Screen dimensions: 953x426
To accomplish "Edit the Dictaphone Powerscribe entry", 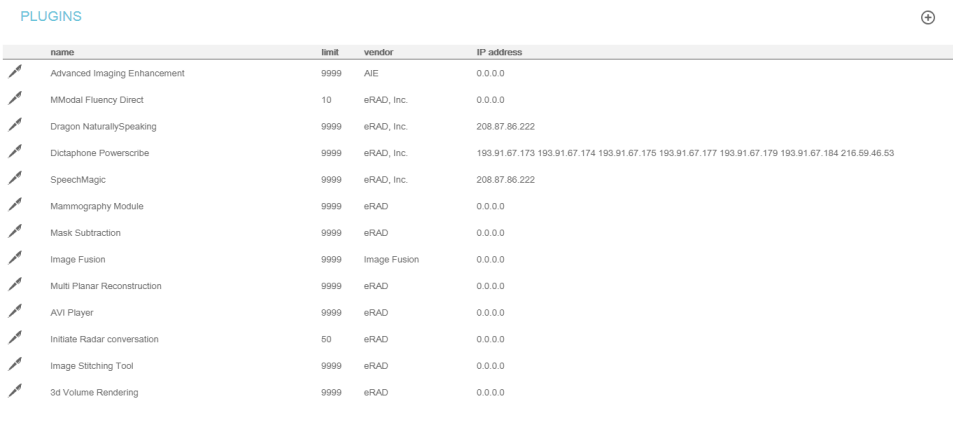I will (14, 153).
